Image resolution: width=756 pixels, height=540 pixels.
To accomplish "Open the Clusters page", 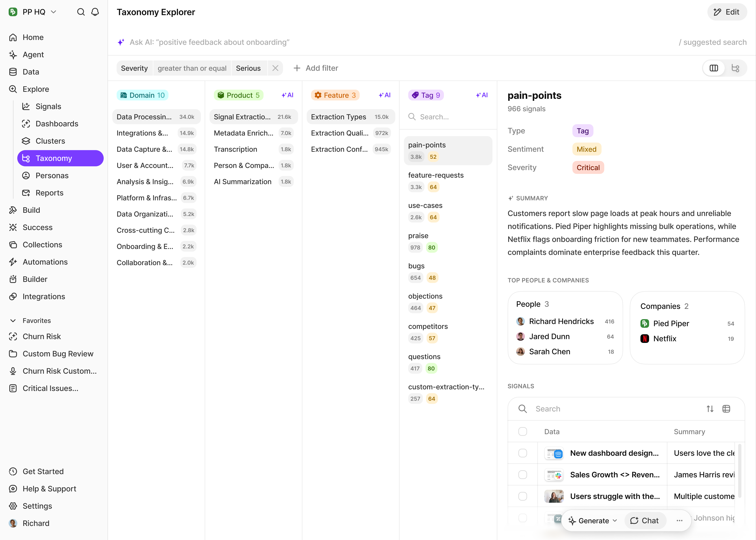I will (60, 141).
